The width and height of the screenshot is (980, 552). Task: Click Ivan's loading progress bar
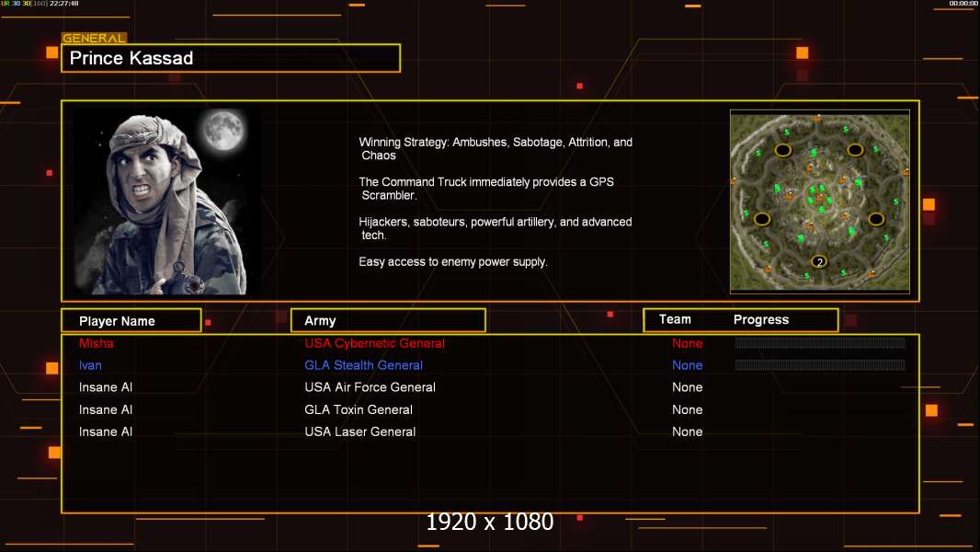(x=820, y=364)
